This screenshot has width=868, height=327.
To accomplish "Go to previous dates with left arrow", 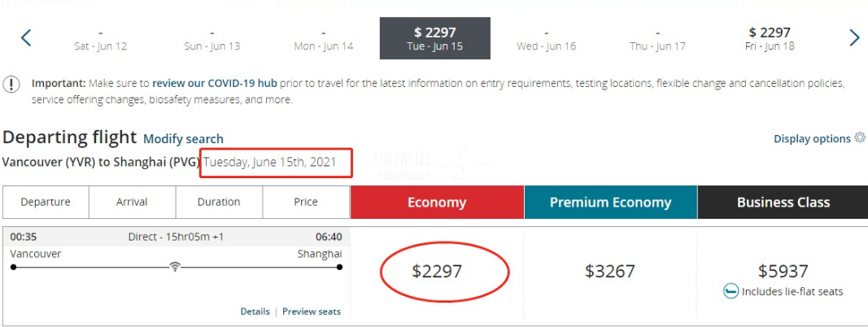I will click(x=26, y=37).
